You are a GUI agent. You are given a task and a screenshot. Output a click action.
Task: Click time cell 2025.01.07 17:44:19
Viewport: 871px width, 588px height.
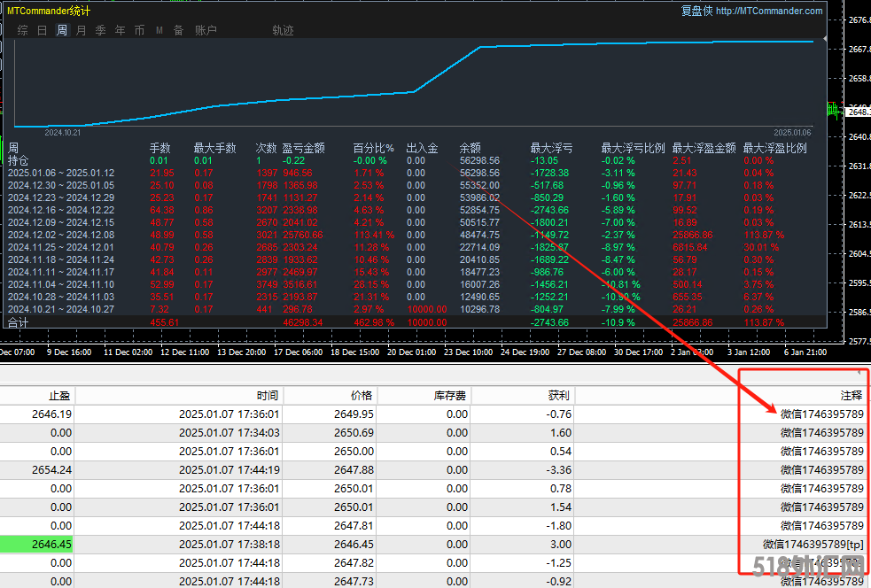[229, 469]
